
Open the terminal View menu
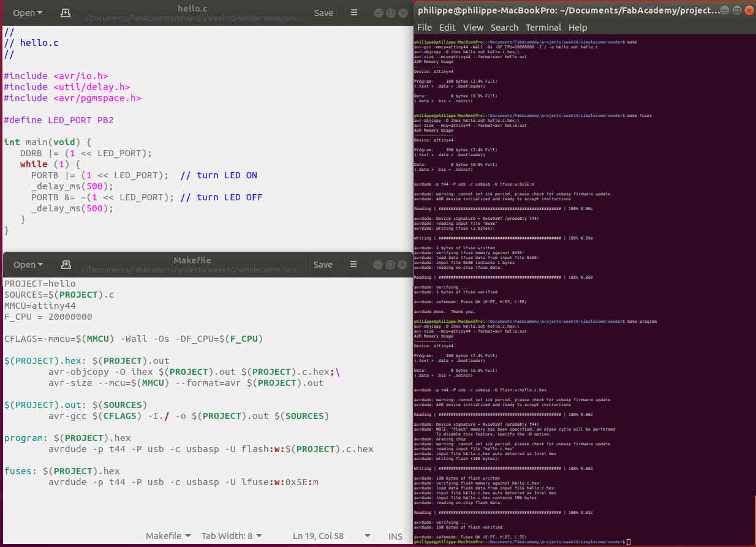coord(473,28)
